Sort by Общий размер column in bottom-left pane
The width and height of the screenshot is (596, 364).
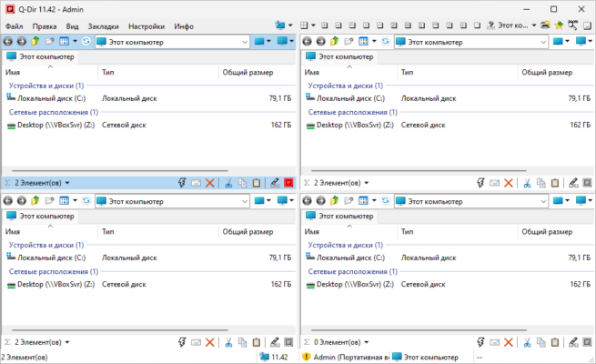[257, 231]
